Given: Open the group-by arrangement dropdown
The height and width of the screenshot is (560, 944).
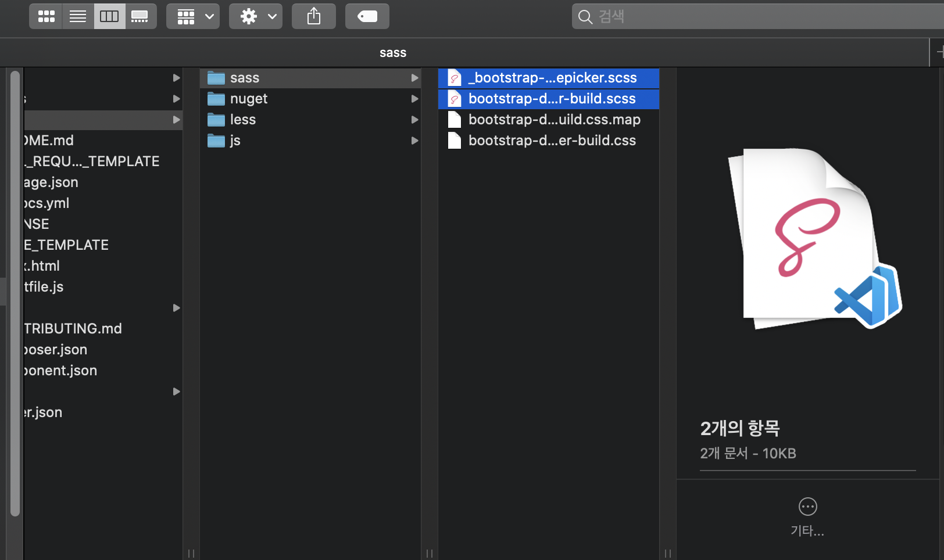Looking at the screenshot, I should [193, 16].
